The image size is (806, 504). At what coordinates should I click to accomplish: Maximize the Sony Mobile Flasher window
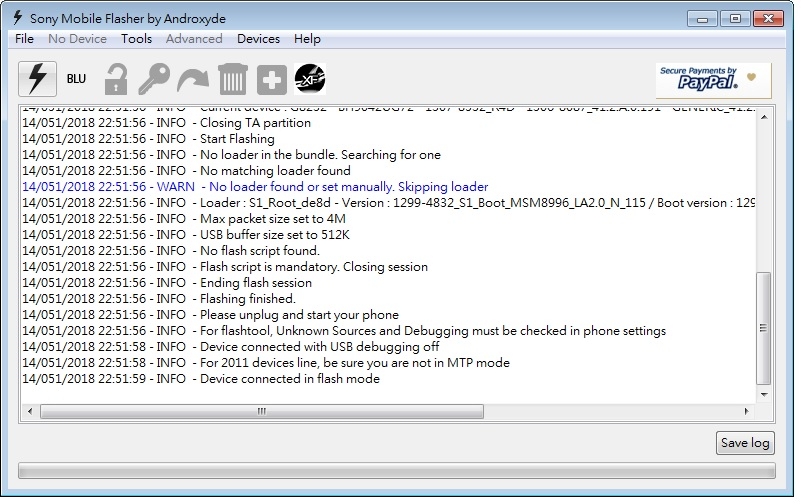tap(736, 19)
